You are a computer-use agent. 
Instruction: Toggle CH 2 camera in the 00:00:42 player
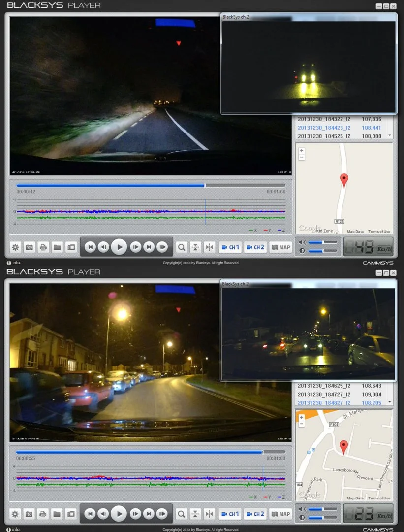(255, 247)
